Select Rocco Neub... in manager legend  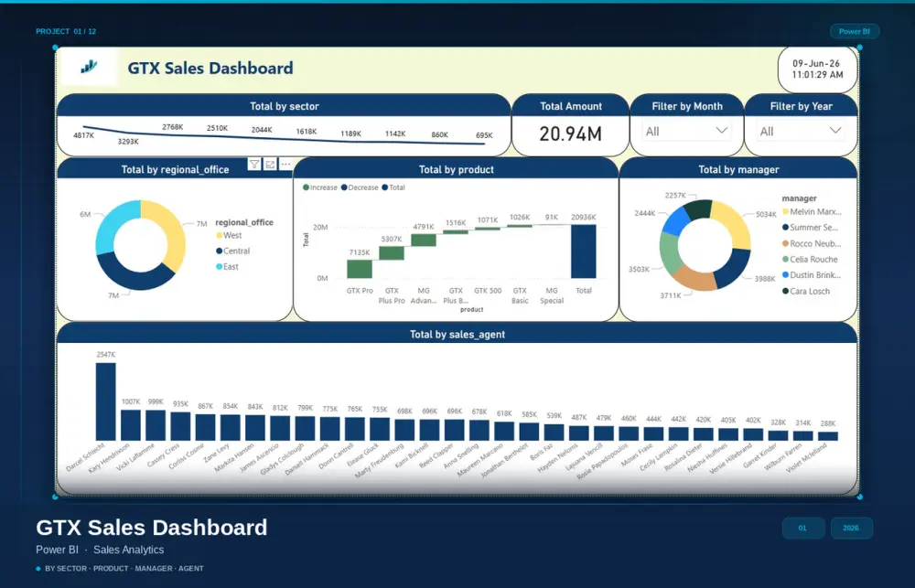coord(812,243)
